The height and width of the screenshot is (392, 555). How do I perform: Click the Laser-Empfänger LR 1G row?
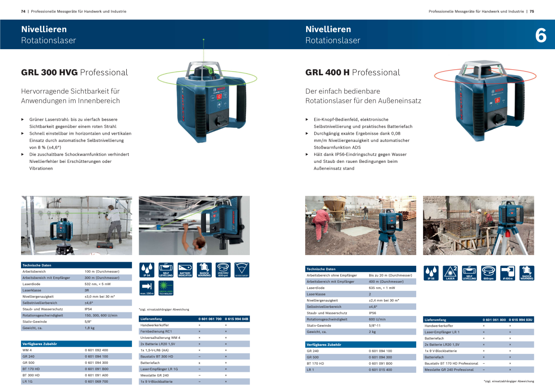194,369
